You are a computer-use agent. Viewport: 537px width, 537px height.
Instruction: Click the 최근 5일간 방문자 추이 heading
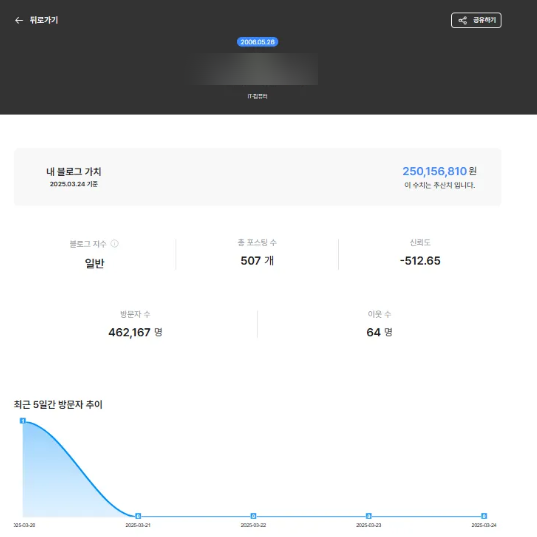tap(58, 404)
